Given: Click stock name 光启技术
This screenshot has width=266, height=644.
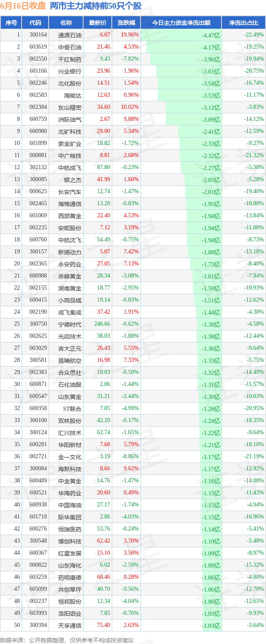Looking at the screenshot, I should point(70,337).
